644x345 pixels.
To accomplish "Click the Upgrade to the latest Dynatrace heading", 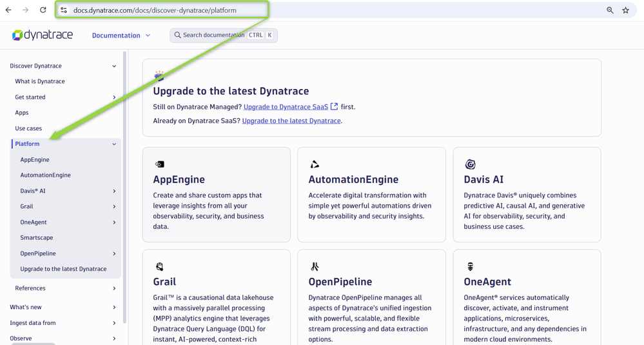I will (231, 91).
